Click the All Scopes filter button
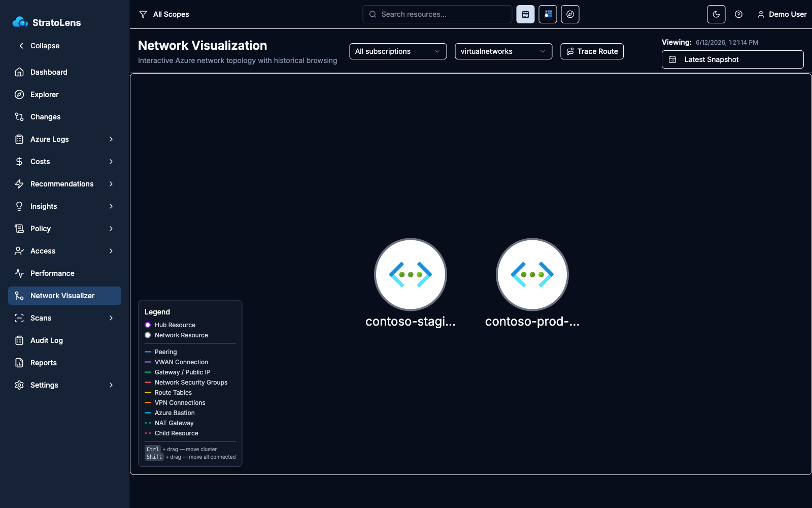The image size is (812, 508). pyautogui.click(x=164, y=14)
